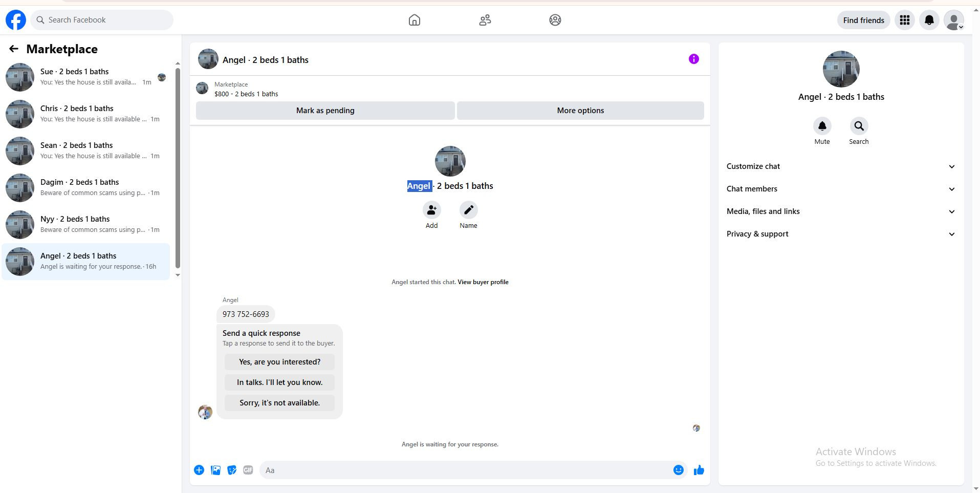
Task: Open the Sean · 2 beds 1 baths conversation
Action: [86, 151]
